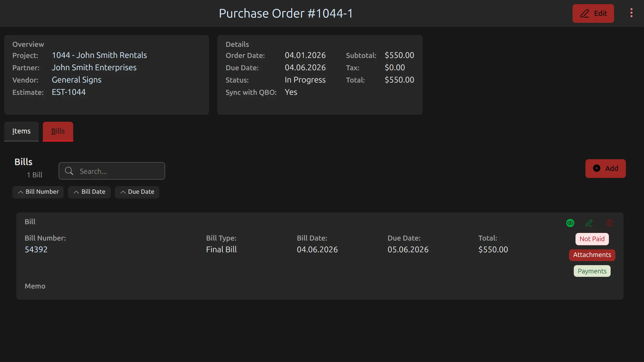
Task: Click the Due Date chevron arrow
Action: pyautogui.click(x=123, y=192)
